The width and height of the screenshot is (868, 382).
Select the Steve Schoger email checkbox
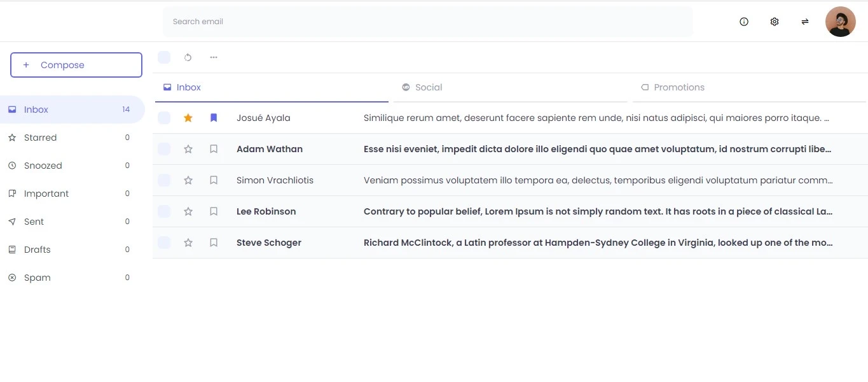pos(164,243)
